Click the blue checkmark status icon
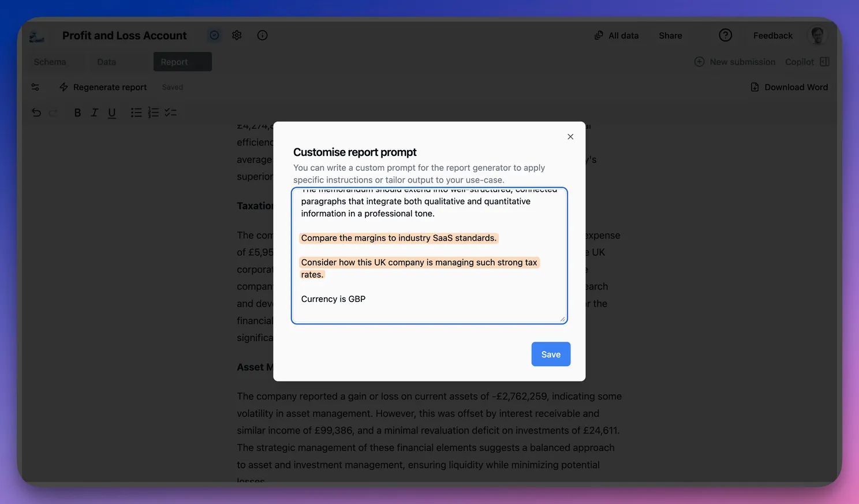The width and height of the screenshot is (859, 504). 214,35
